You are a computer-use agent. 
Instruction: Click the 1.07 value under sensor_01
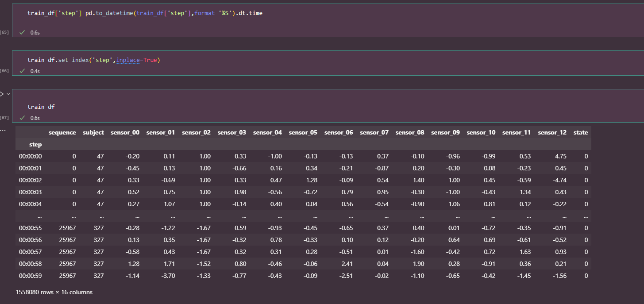(169, 204)
